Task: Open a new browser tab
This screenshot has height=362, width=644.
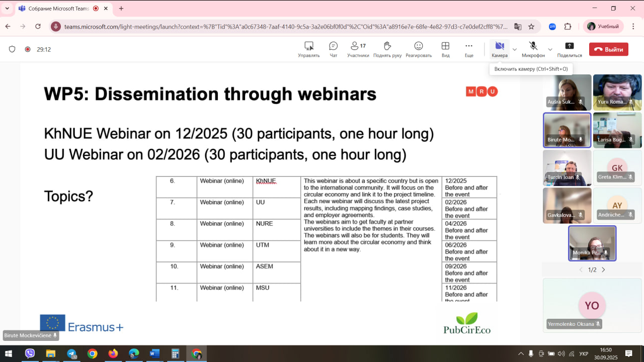Action: pos(121,9)
